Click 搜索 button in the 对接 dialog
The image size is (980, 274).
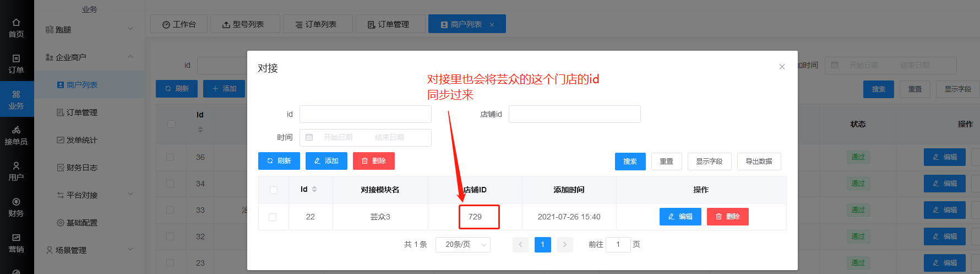point(630,162)
